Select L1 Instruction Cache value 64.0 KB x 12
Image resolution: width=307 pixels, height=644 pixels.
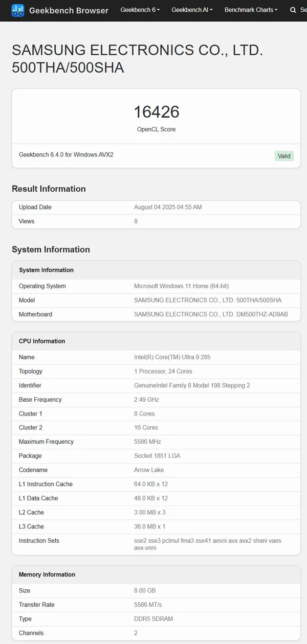(151, 484)
